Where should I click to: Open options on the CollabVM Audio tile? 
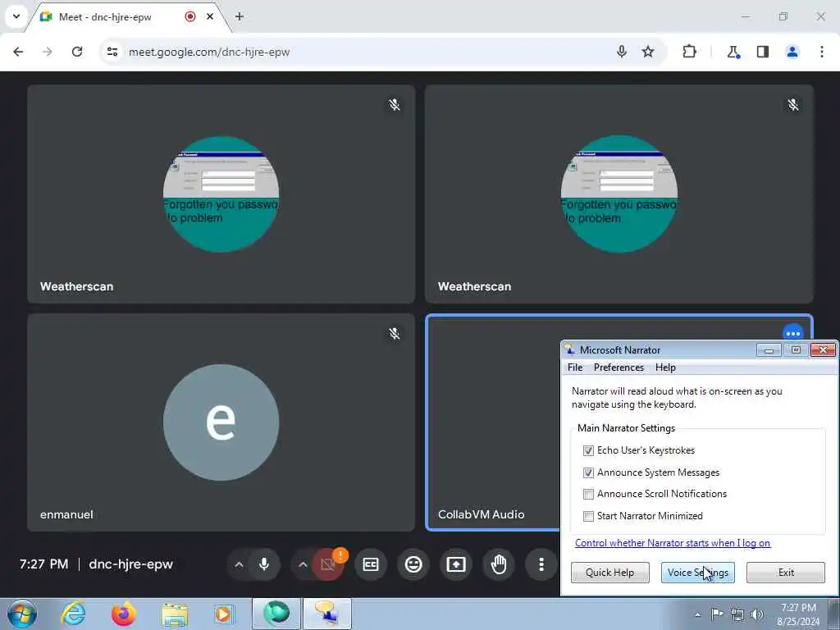[x=793, y=333]
